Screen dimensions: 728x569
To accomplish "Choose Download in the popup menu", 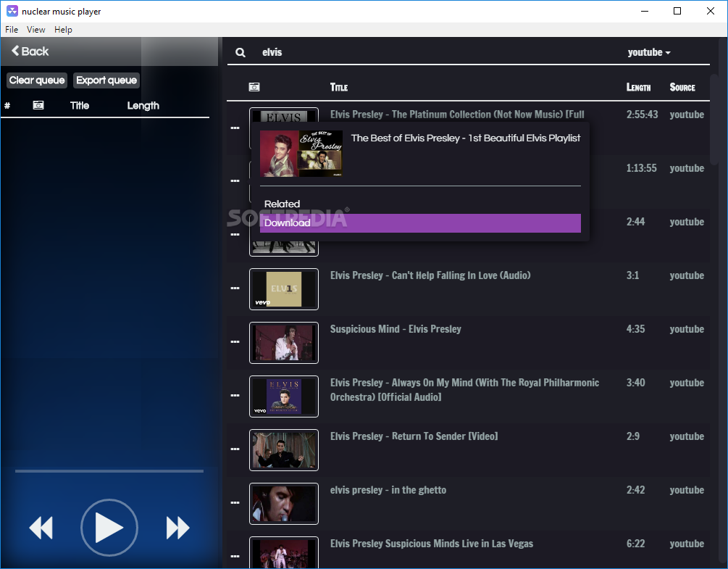I will tap(420, 223).
